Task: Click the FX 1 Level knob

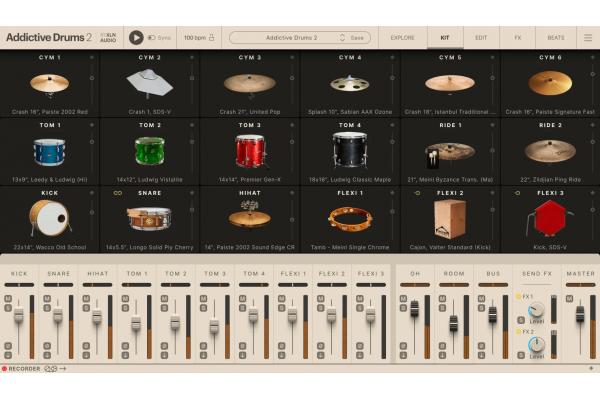Action: (x=536, y=309)
